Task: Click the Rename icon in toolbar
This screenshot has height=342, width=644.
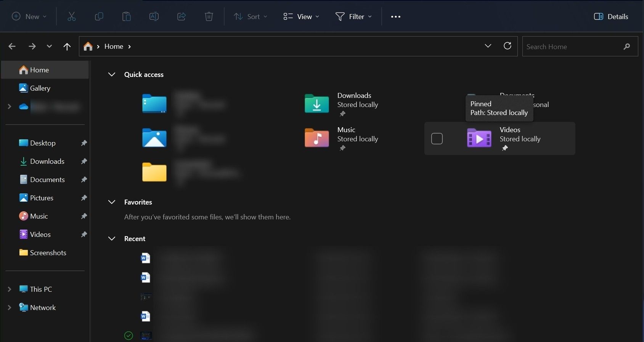Action: 154,16
